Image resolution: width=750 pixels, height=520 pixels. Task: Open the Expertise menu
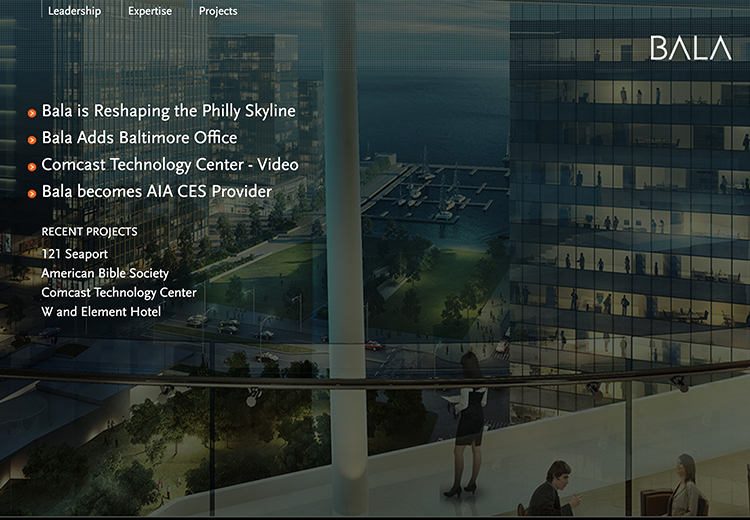[x=150, y=11]
